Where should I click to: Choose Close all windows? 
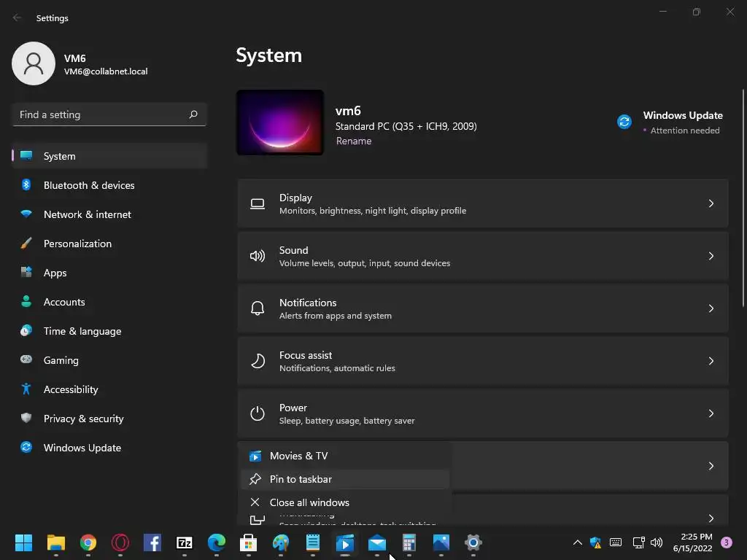pyautogui.click(x=345, y=502)
